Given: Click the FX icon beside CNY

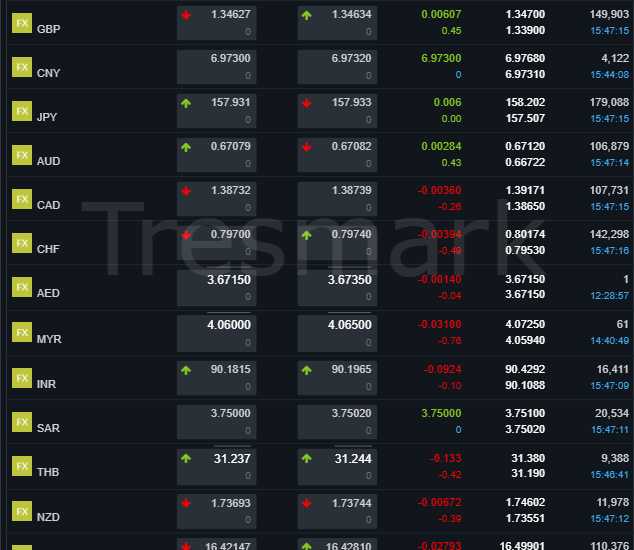Looking at the screenshot, I should click(22, 67).
